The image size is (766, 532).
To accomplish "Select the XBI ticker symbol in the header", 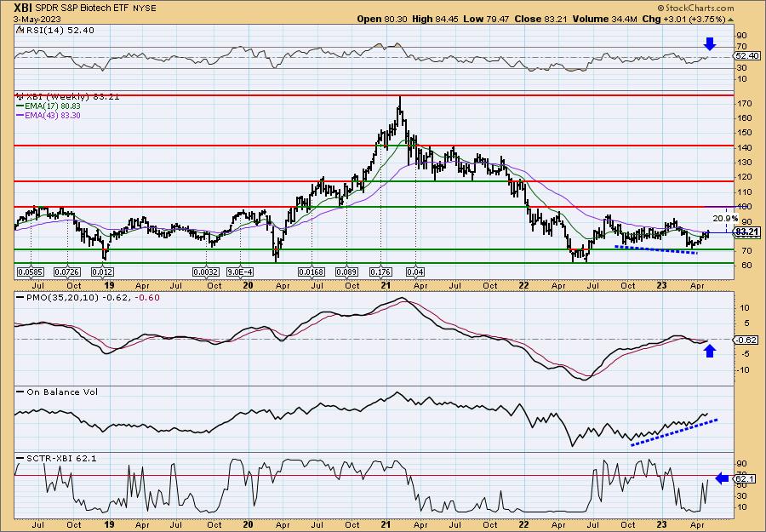I will click(23, 8).
